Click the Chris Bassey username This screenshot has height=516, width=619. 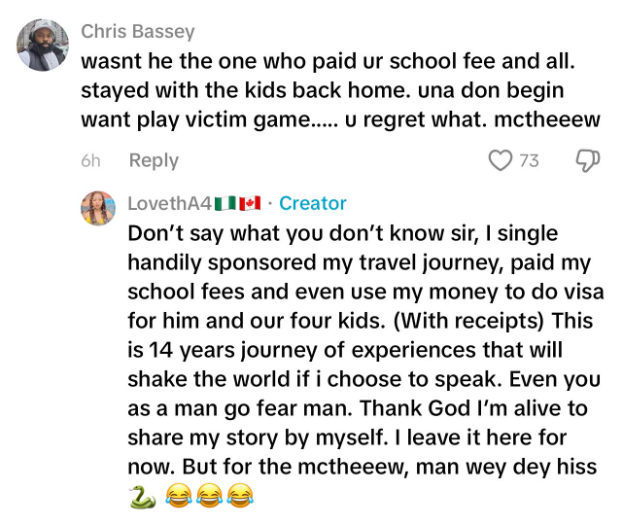coord(137,32)
